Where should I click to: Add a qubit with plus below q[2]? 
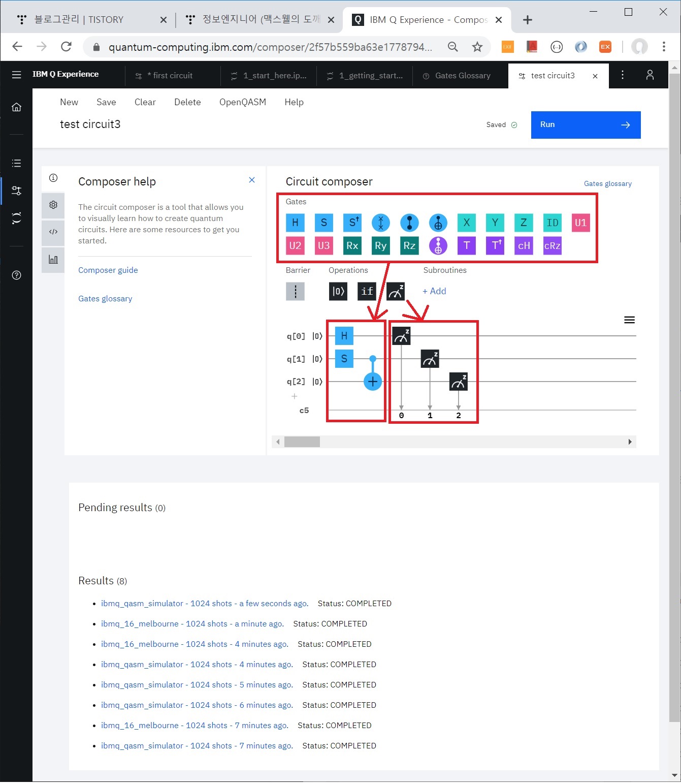click(x=295, y=396)
